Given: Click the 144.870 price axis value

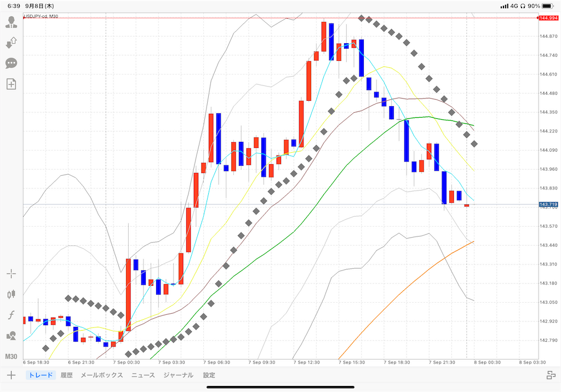Looking at the screenshot, I should pyautogui.click(x=548, y=37).
